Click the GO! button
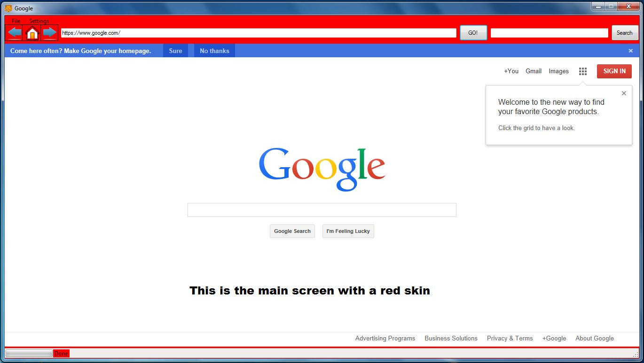Screen dimensions: 644x363 click(x=473, y=33)
